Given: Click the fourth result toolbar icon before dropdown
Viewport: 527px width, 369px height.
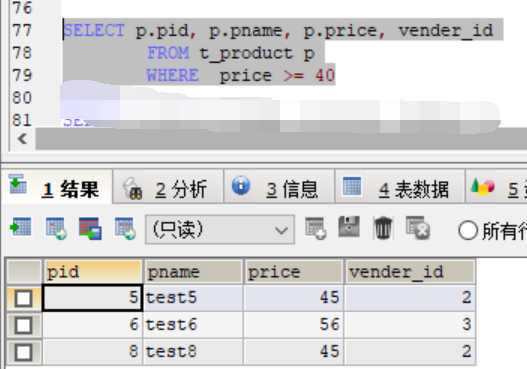Looking at the screenshot, I should pos(125,229).
